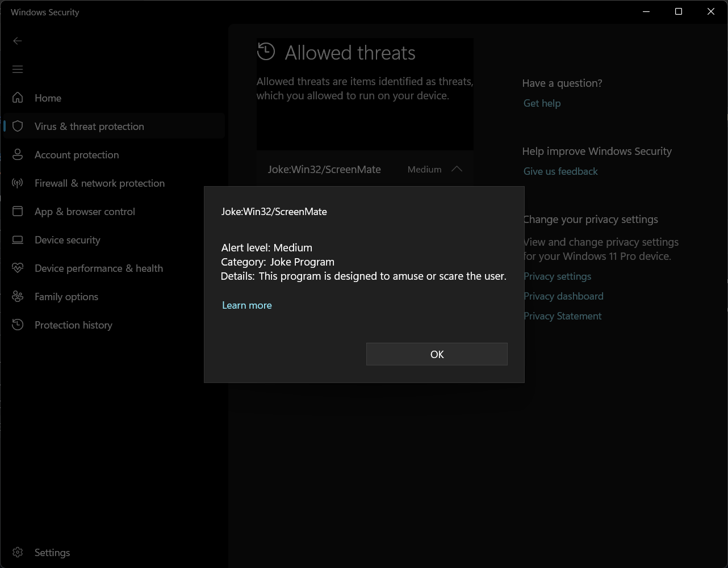Open the Privacy settings link
The width and height of the screenshot is (728, 568).
pos(557,276)
